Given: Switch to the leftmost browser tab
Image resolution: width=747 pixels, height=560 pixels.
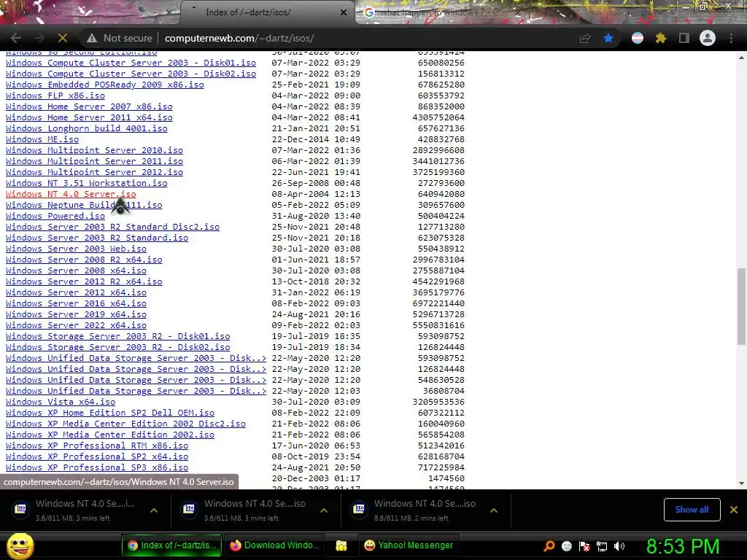Looking at the screenshot, I should click(86, 12).
